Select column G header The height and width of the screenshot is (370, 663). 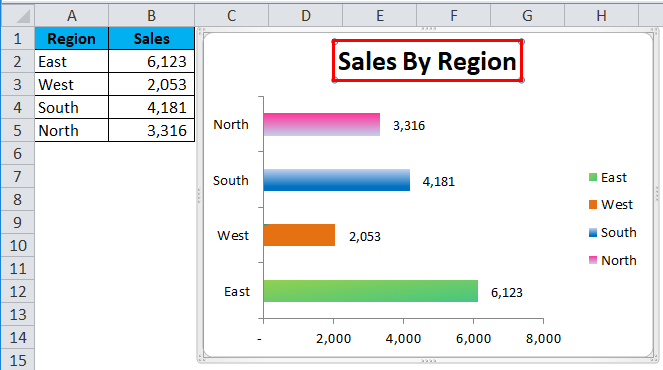tap(527, 16)
